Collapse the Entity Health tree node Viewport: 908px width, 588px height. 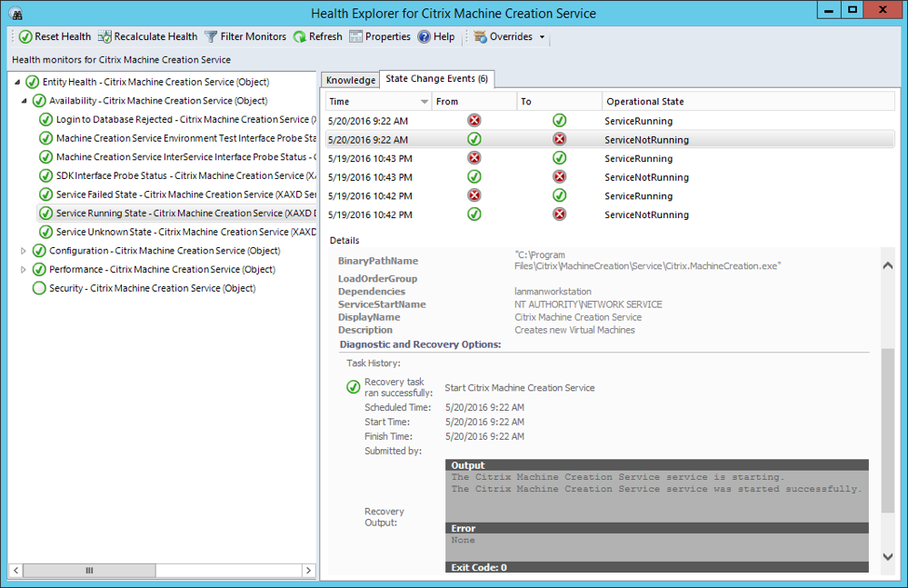click(17, 82)
